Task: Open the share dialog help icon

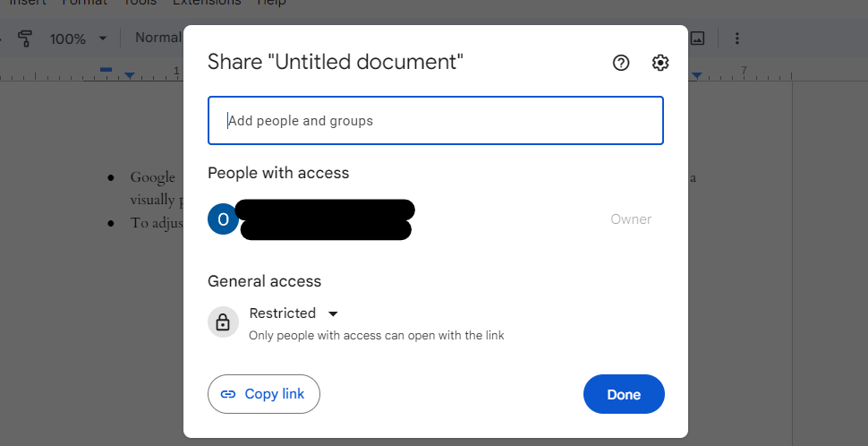Action: pyautogui.click(x=621, y=63)
